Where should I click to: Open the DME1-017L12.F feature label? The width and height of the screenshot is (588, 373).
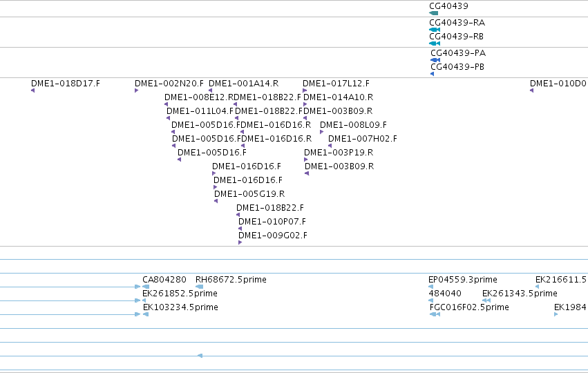(x=336, y=83)
